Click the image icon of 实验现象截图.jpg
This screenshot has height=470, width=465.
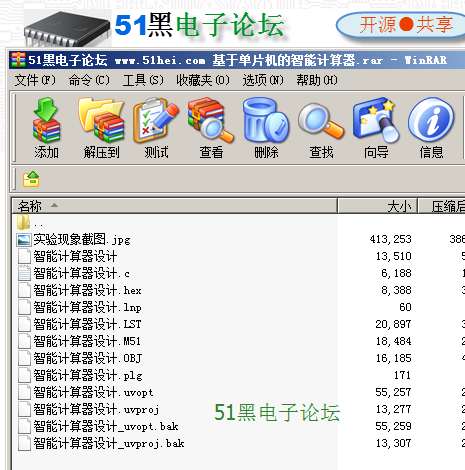[x=24, y=240]
